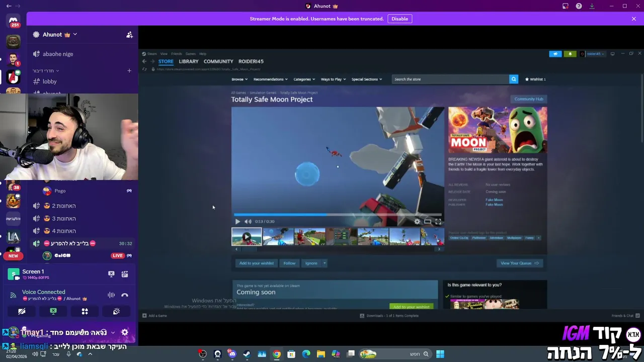The height and width of the screenshot is (362, 644).
Task: Dismiss the Streamer Mode banner
Action: 634,19
